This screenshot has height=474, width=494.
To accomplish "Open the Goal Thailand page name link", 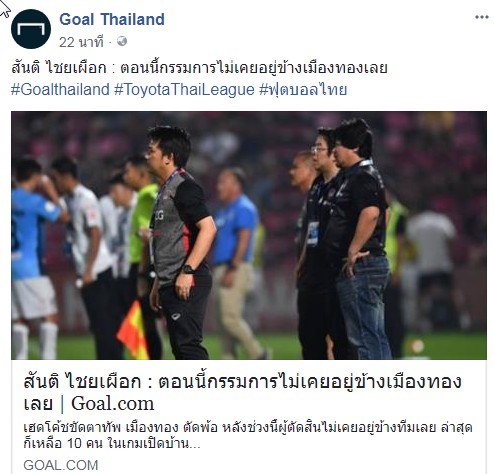I will click(x=112, y=19).
